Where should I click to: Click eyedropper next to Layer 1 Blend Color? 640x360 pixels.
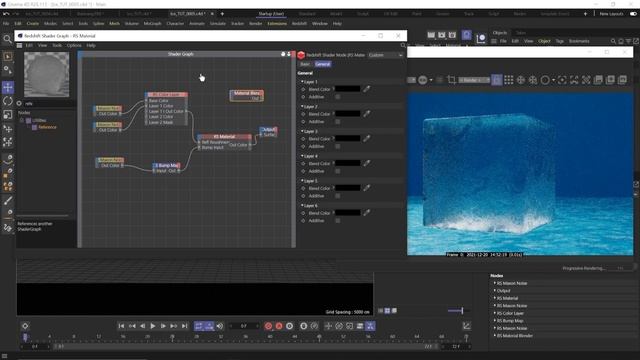tap(367, 89)
